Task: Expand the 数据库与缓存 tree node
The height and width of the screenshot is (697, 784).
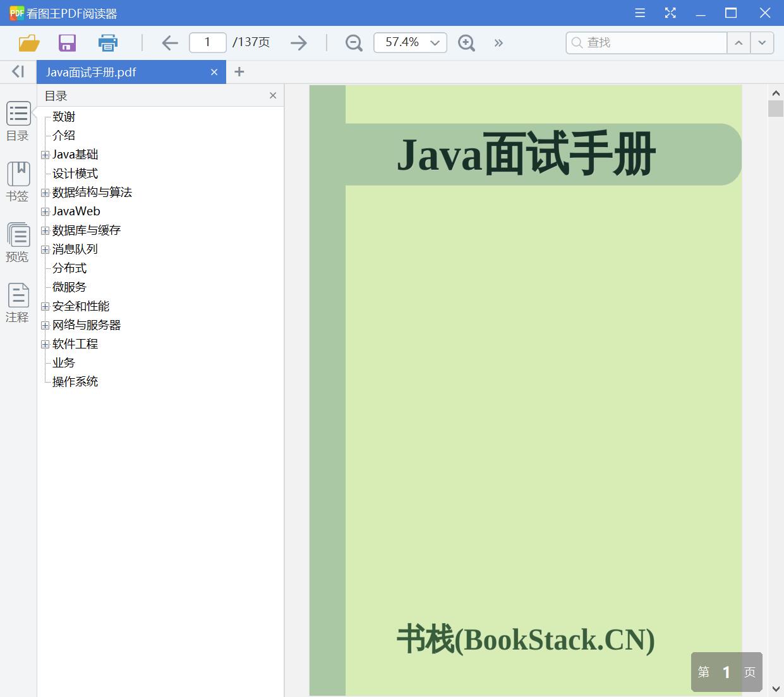Action: (x=45, y=230)
